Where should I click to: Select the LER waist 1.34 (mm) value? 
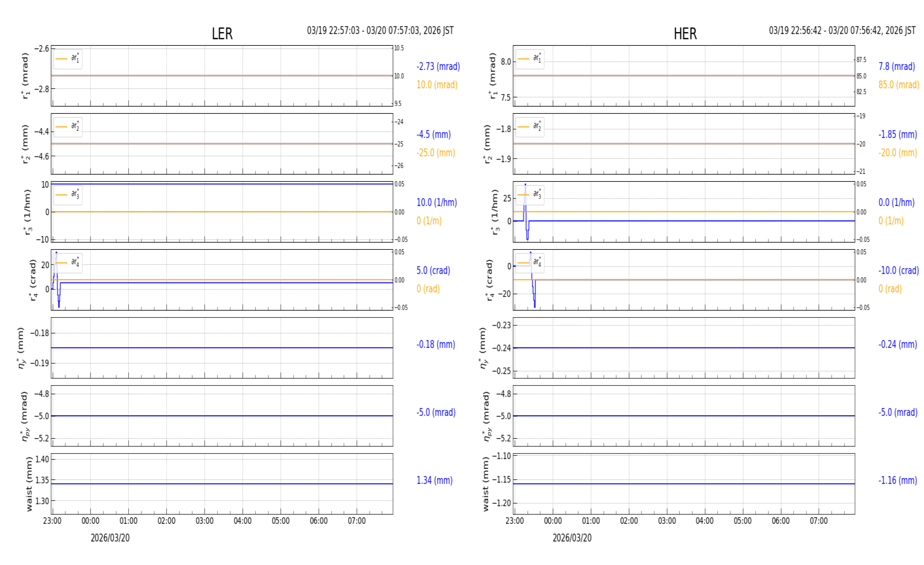[x=435, y=481]
